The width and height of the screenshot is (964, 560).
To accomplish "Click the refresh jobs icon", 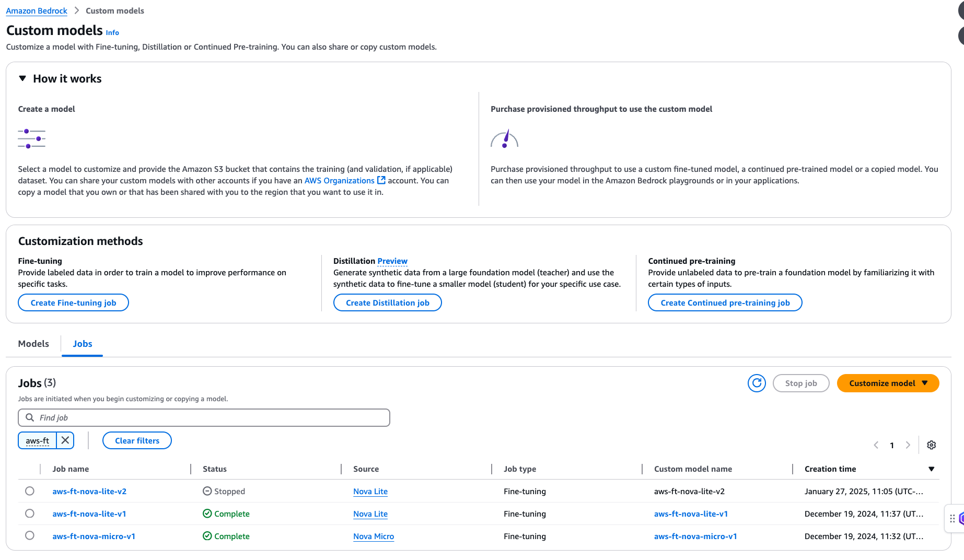I will coord(757,383).
